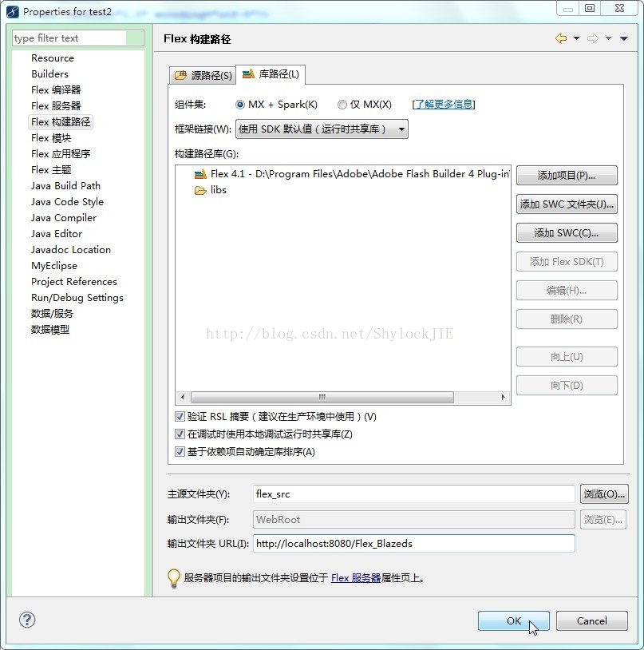Click the 添加项目(P)... button
644x650 pixels.
(x=567, y=176)
